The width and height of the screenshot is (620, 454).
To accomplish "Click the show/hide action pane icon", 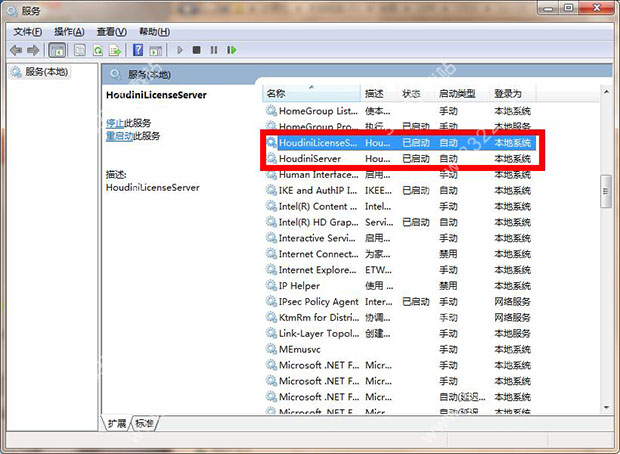I will point(156,50).
